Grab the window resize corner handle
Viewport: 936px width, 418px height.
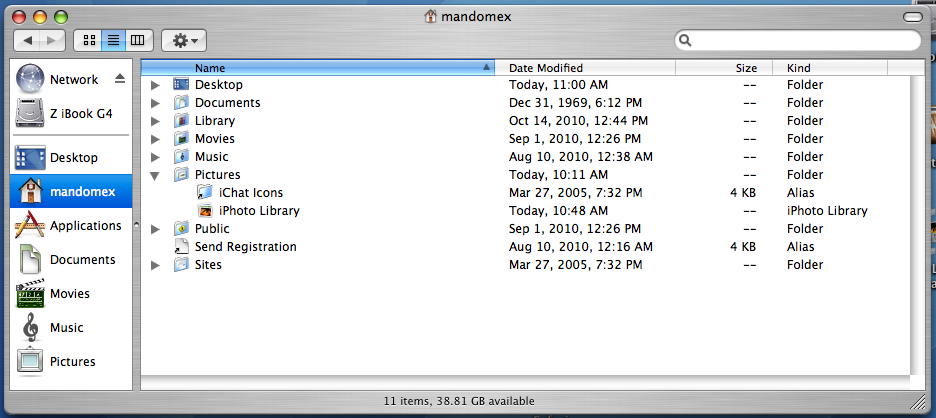click(916, 400)
